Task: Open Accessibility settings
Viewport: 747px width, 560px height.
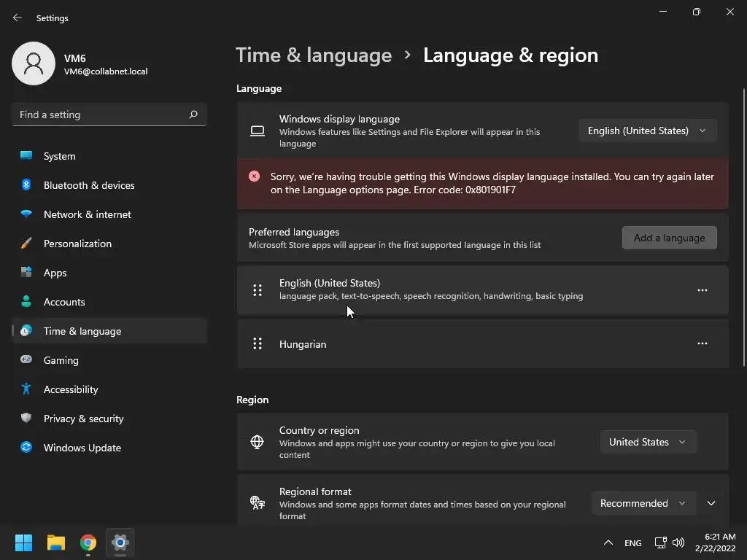Action: click(x=109, y=389)
